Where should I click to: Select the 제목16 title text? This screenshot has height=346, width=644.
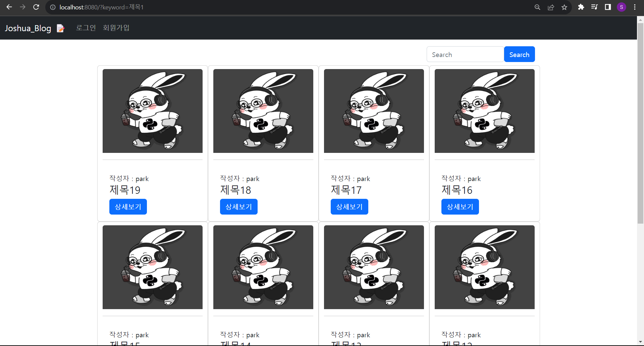pyautogui.click(x=457, y=190)
